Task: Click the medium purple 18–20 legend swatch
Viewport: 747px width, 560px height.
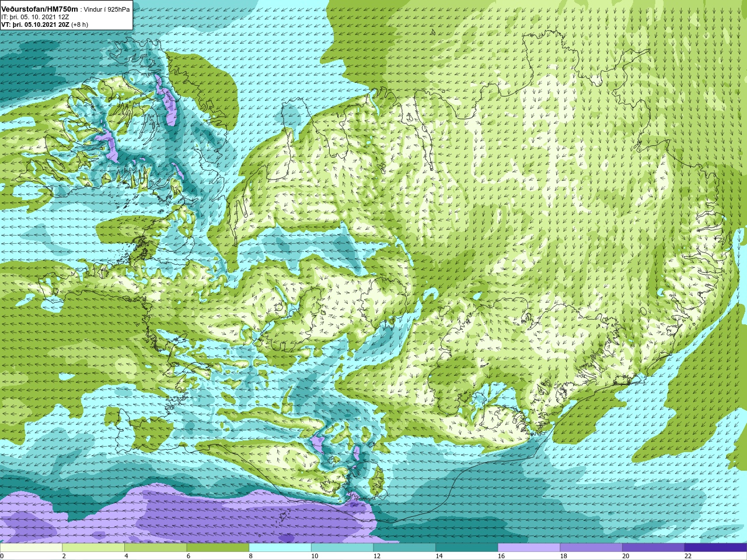Action: [x=591, y=548]
